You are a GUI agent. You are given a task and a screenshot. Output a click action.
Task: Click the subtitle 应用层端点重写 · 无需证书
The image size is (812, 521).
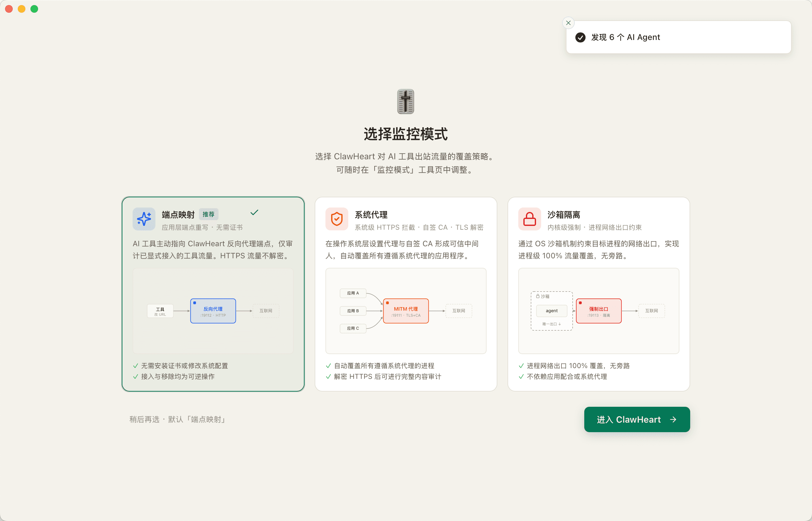coord(202,228)
